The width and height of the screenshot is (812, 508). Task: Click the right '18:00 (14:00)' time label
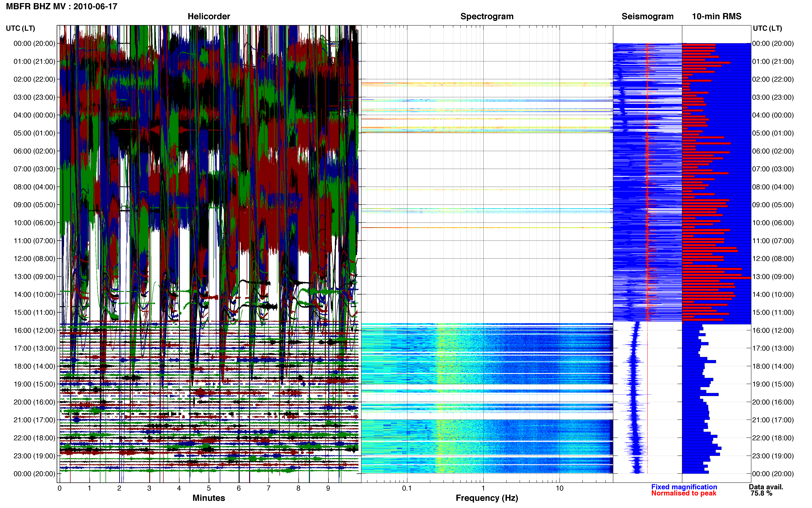coord(773,366)
